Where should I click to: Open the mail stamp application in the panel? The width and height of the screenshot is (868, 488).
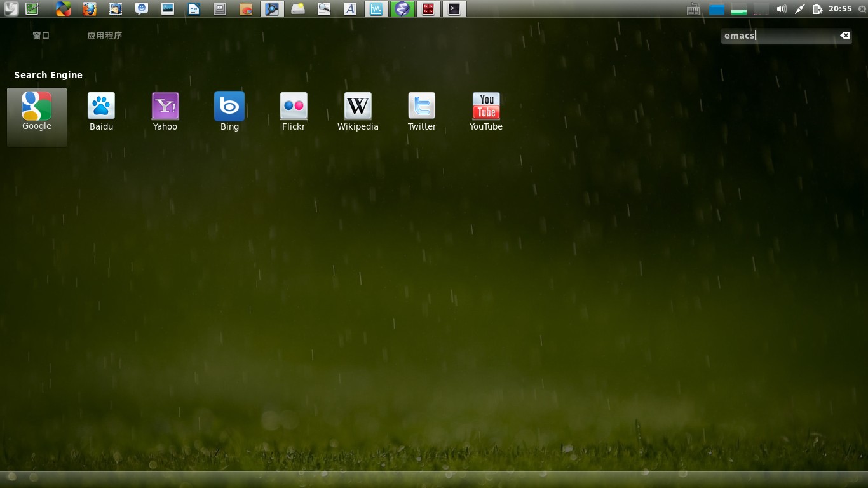(x=115, y=9)
